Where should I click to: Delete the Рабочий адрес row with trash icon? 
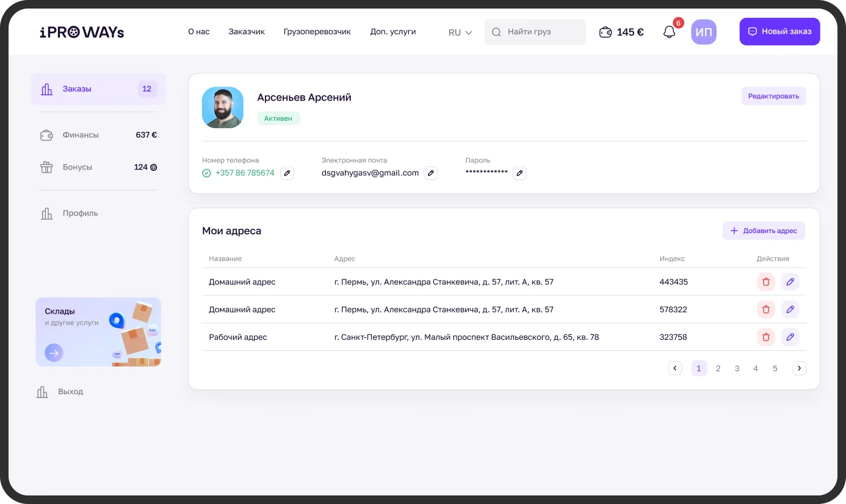[765, 337]
